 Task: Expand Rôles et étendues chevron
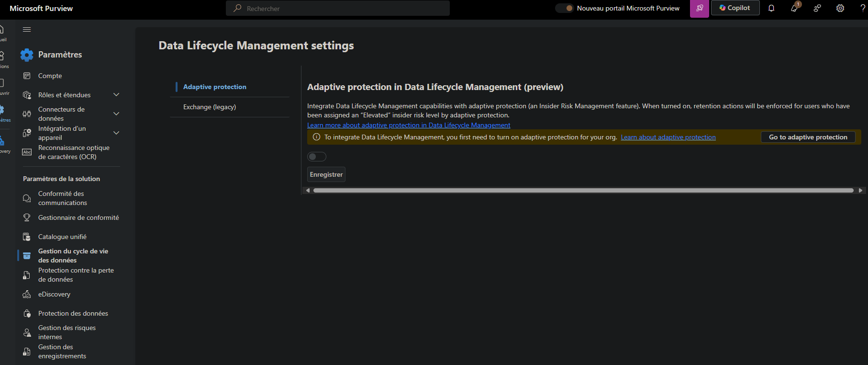pyautogui.click(x=116, y=95)
